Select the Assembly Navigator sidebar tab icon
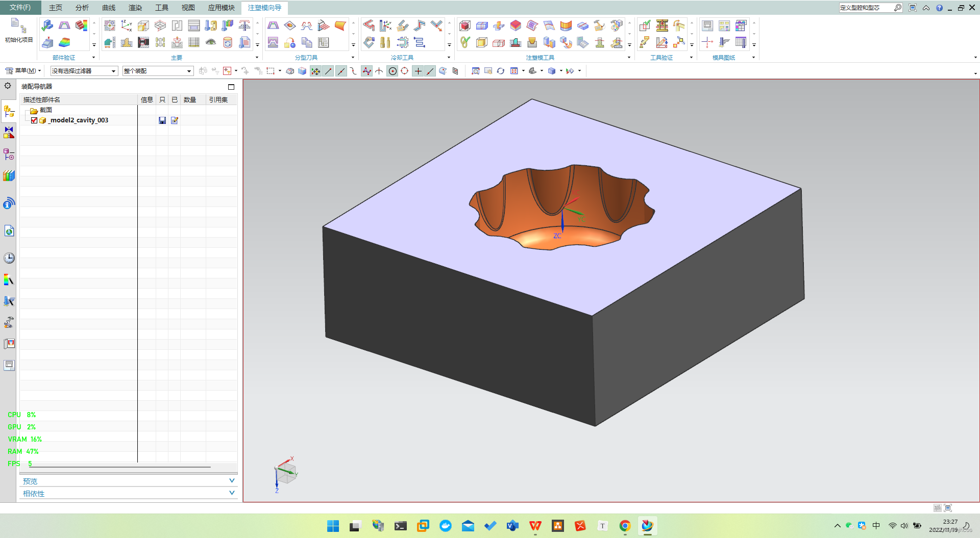This screenshot has width=980, height=538. (9, 111)
